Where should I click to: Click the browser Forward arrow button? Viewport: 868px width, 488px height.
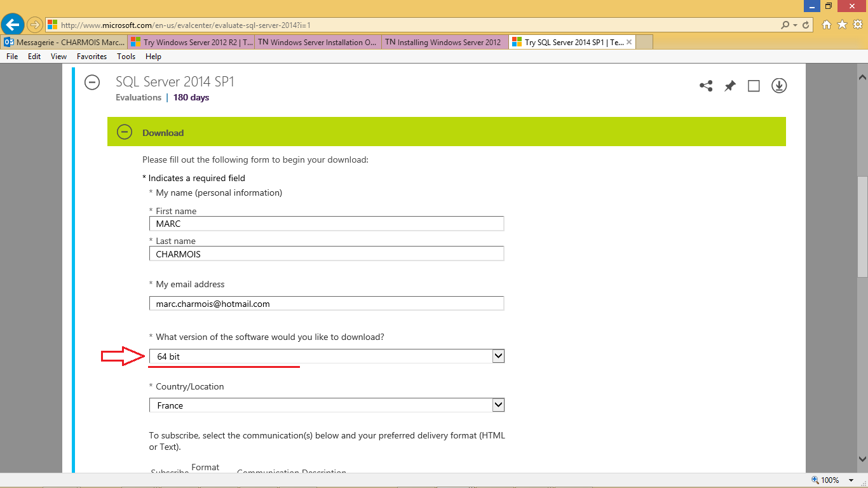point(35,25)
